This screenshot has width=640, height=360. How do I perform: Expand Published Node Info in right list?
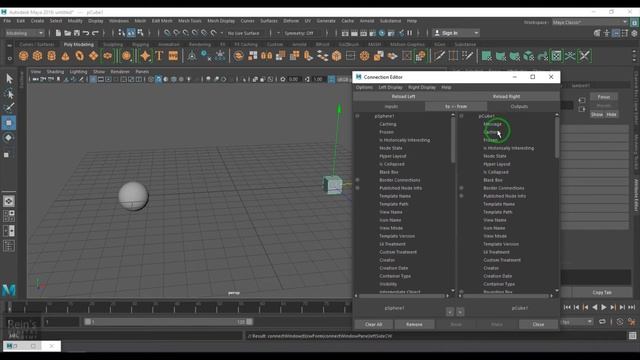pos(462,196)
